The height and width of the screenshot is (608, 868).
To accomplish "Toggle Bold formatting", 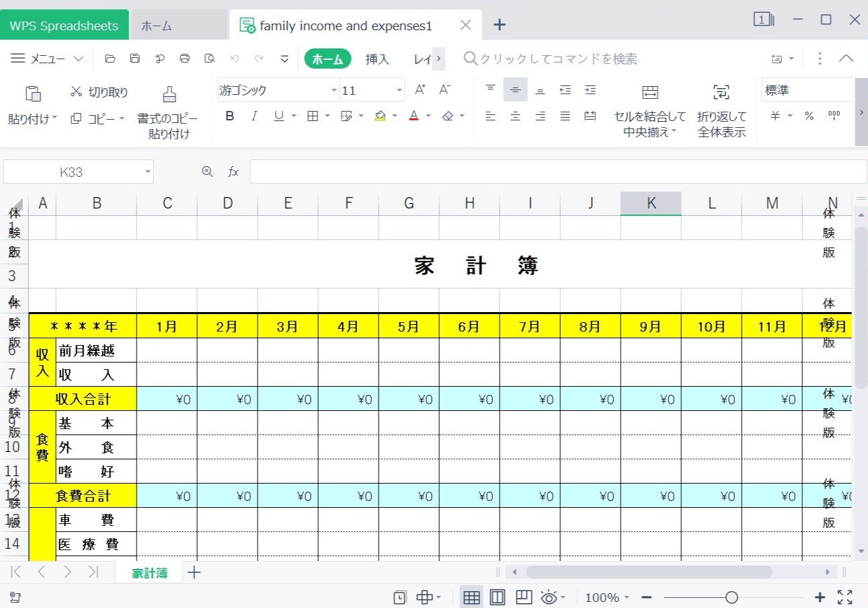I will 230,116.
